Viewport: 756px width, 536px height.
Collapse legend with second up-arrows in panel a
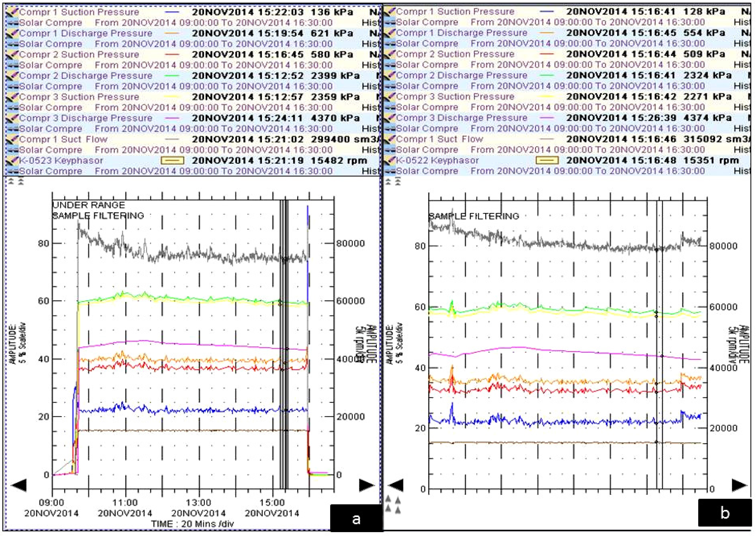click(21, 181)
